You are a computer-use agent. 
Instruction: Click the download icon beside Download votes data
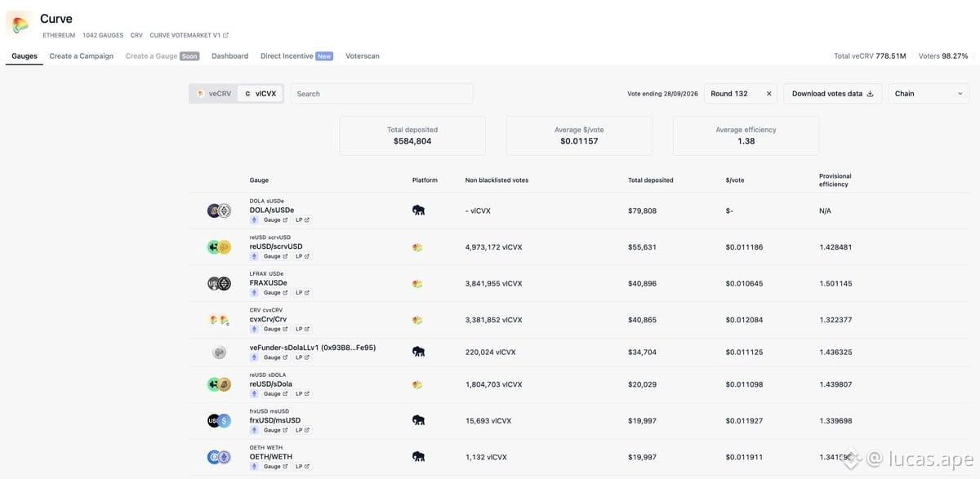[870, 94]
